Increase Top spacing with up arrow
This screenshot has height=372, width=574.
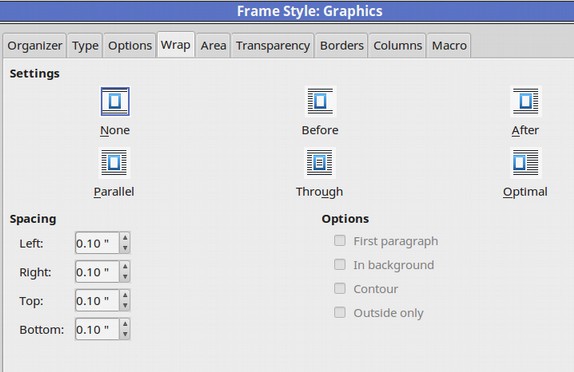(x=125, y=295)
